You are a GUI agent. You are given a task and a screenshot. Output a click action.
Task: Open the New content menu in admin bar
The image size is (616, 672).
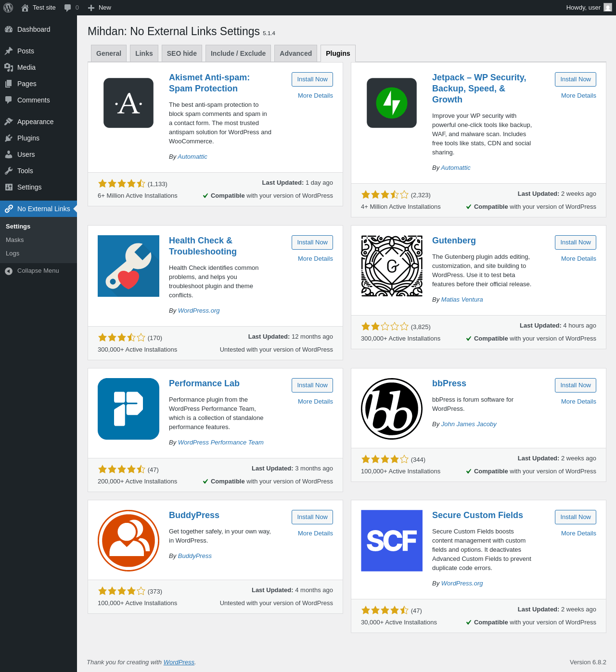tap(100, 8)
